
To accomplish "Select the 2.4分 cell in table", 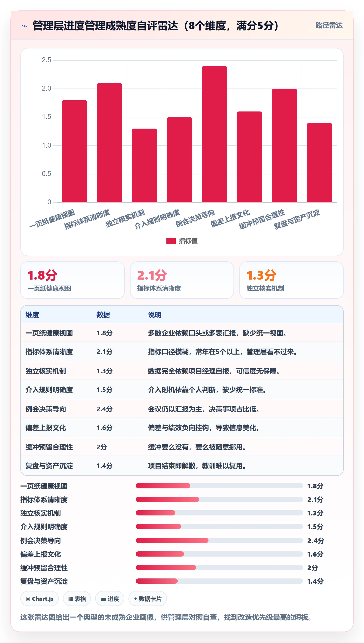I will (105, 409).
